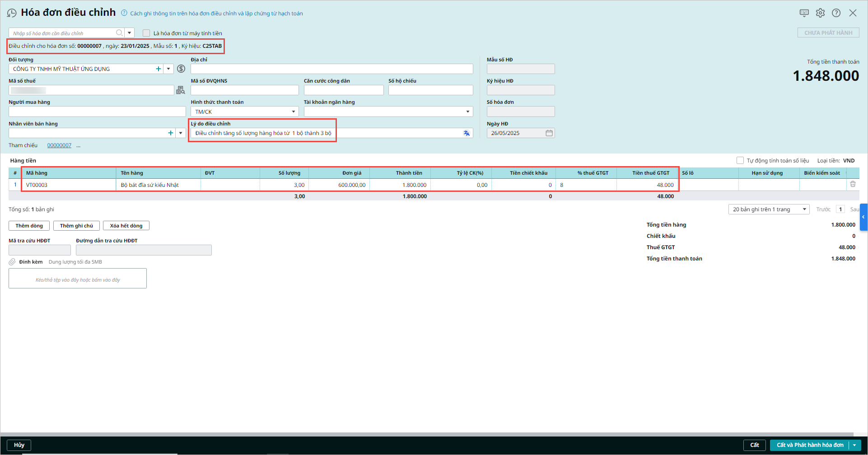The image size is (868, 455).
Task: Open reference link 00000007
Action: point(59,145)
